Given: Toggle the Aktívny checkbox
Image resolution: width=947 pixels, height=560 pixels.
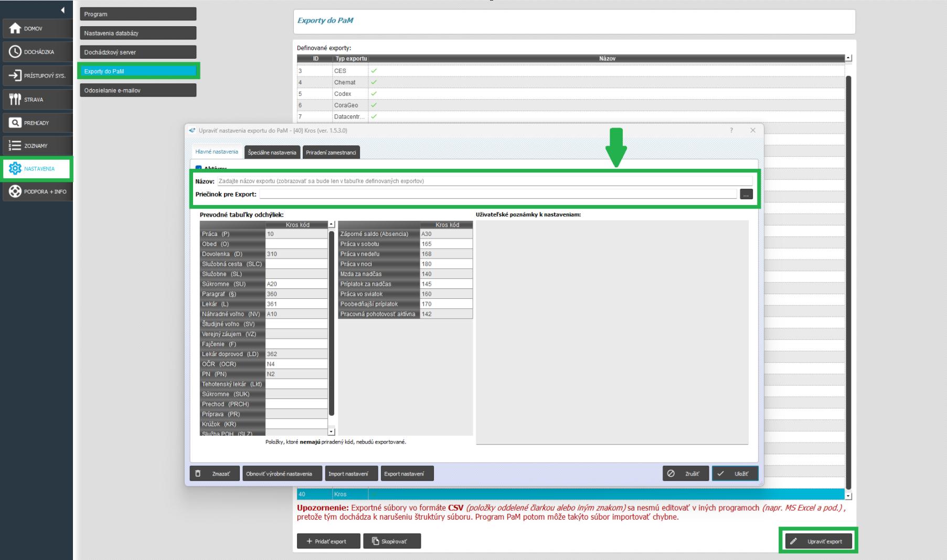Looking at the screenshot, I should click(199, 168).
